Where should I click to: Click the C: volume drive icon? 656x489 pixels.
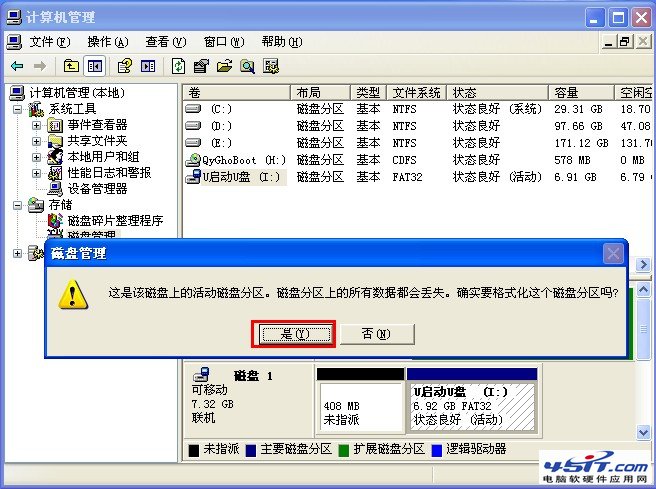pos(193,109)
